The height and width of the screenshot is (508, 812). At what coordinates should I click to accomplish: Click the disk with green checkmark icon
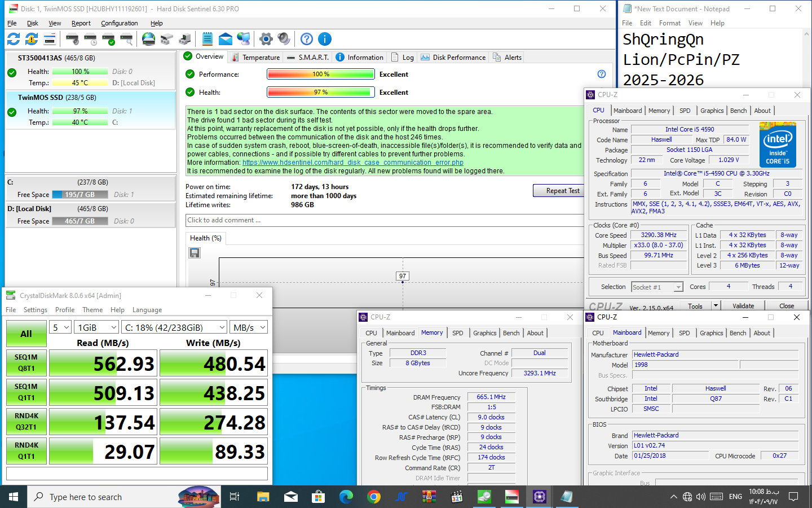click(x=109, y=39)
